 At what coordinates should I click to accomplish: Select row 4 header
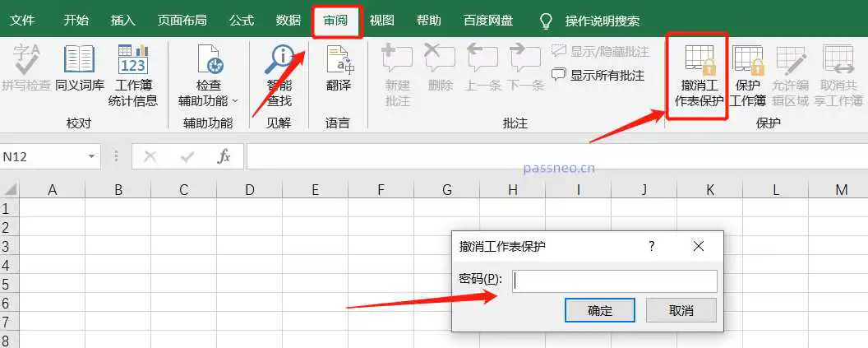pyautogui.click(x=9, y=266)
